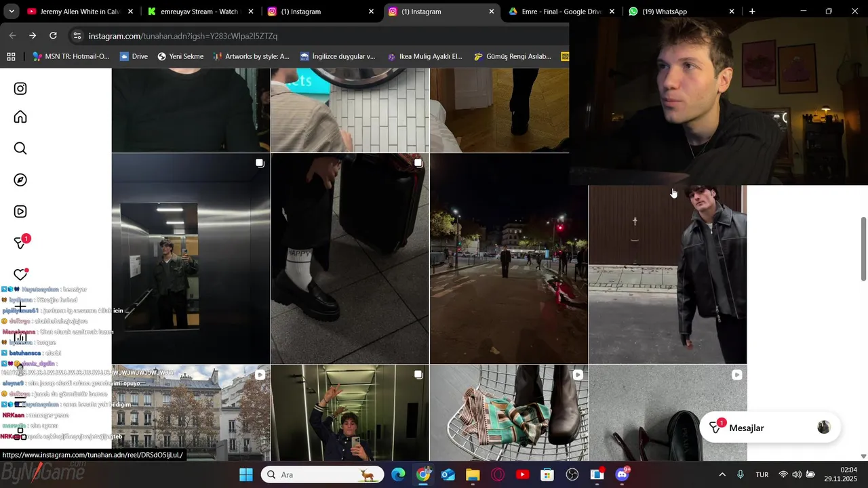Switch input language via TUR indicator
This screenshot has height=488, width=868.
(x=762, y=474)
